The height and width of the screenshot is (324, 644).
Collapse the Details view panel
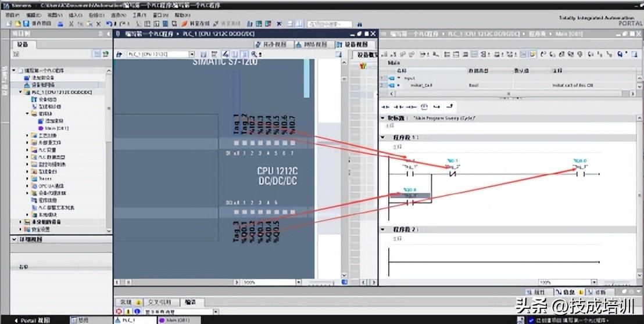[x=15, y=239]
